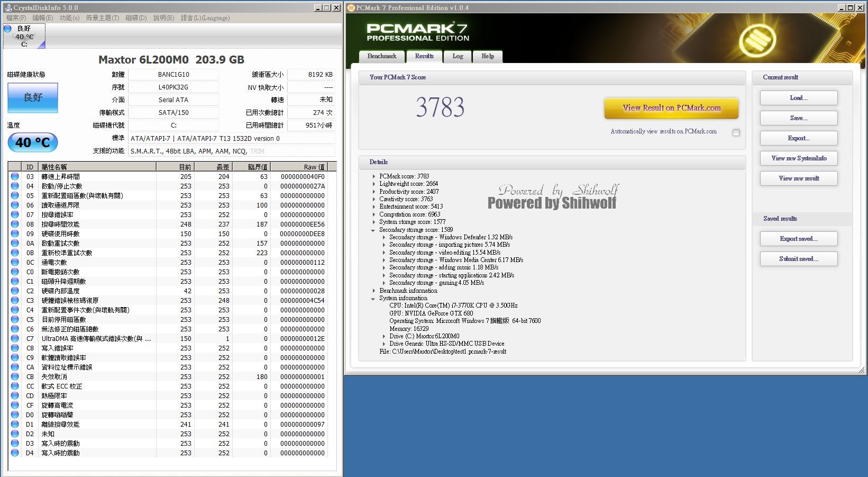Click the status orb beside ID C8

[15, 348]
